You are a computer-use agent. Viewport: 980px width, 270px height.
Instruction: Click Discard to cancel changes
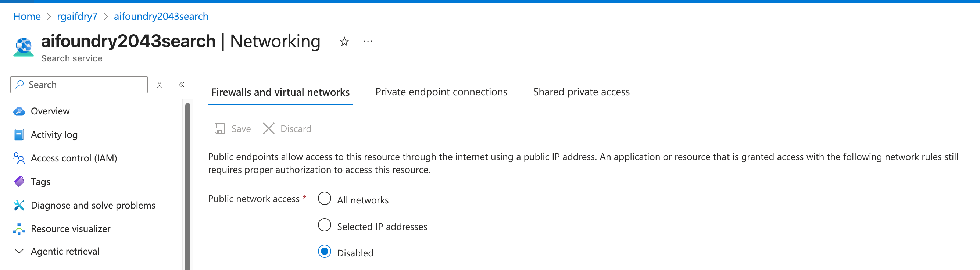(x=287, y=129)
